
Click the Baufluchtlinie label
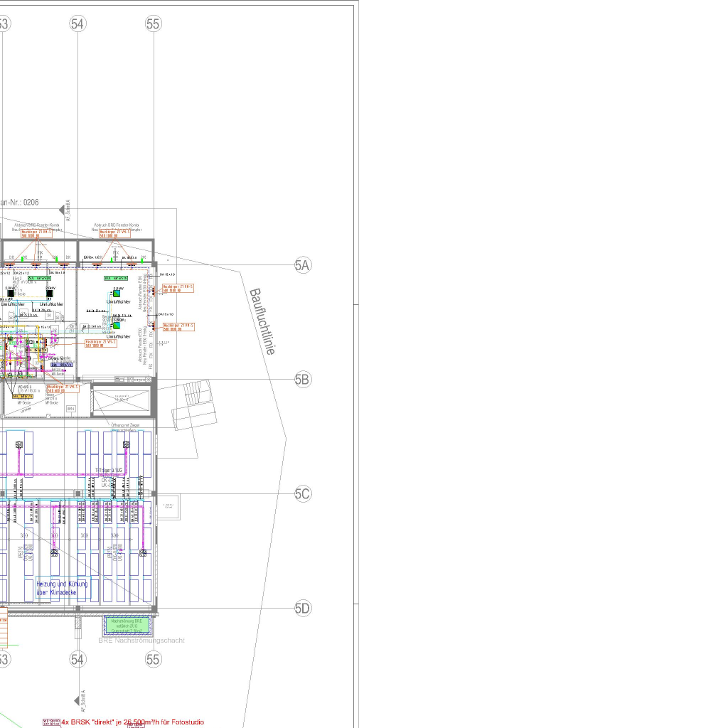262,321
